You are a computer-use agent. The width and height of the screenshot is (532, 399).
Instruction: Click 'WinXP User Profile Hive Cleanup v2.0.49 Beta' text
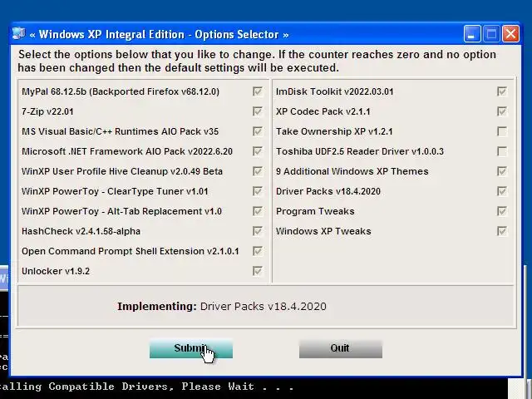coord(122,171)
